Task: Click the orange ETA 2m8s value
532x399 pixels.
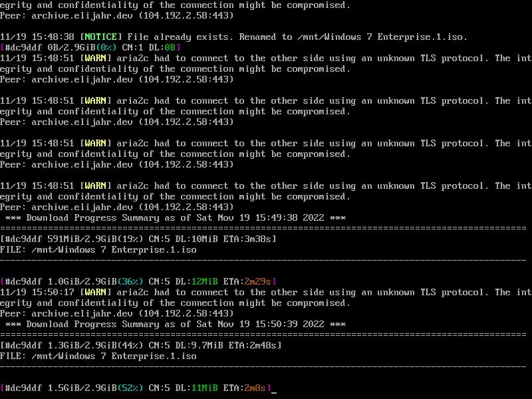Action: point(255,388)
